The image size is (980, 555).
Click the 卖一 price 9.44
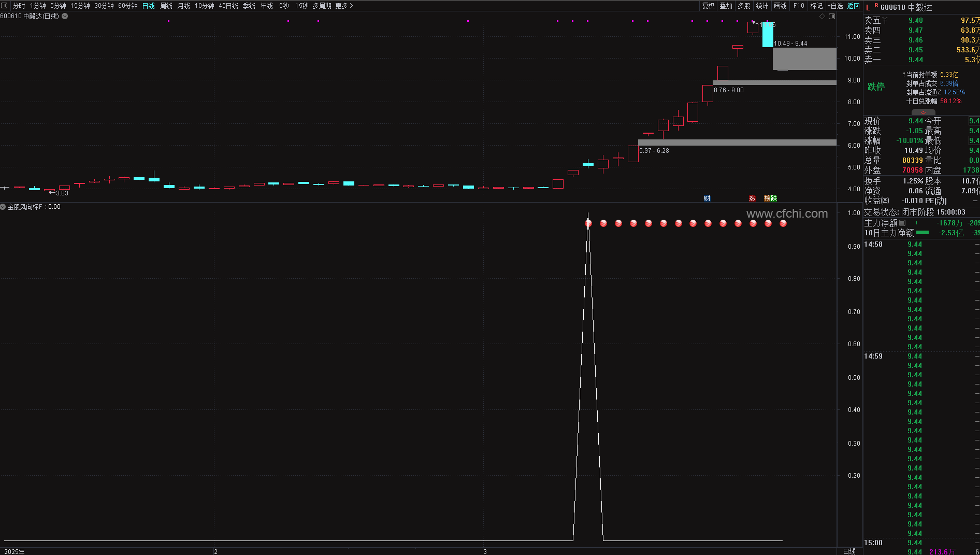[x=916, y=60]
